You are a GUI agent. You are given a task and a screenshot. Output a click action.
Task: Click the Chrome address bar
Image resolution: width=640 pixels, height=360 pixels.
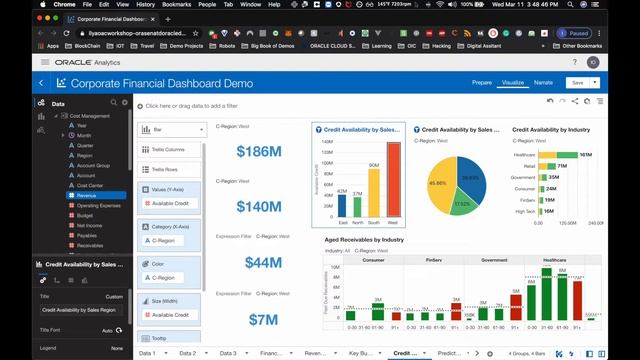tap(137, 33)
